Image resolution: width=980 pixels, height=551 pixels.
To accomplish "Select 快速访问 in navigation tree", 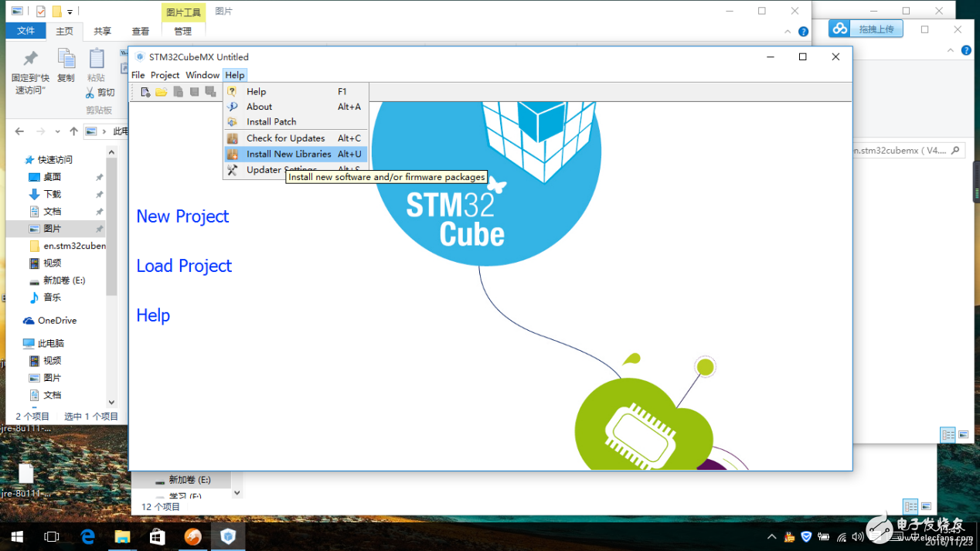I will click(55, 160).
